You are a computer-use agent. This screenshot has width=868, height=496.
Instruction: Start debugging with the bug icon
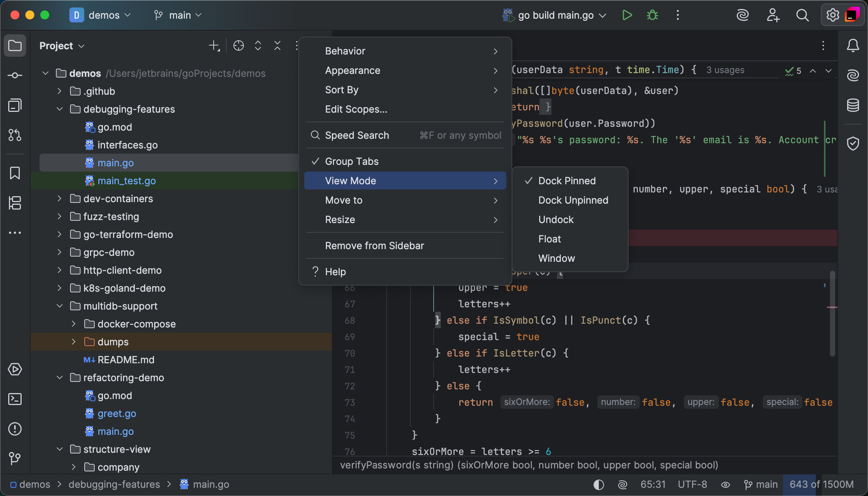652,15
